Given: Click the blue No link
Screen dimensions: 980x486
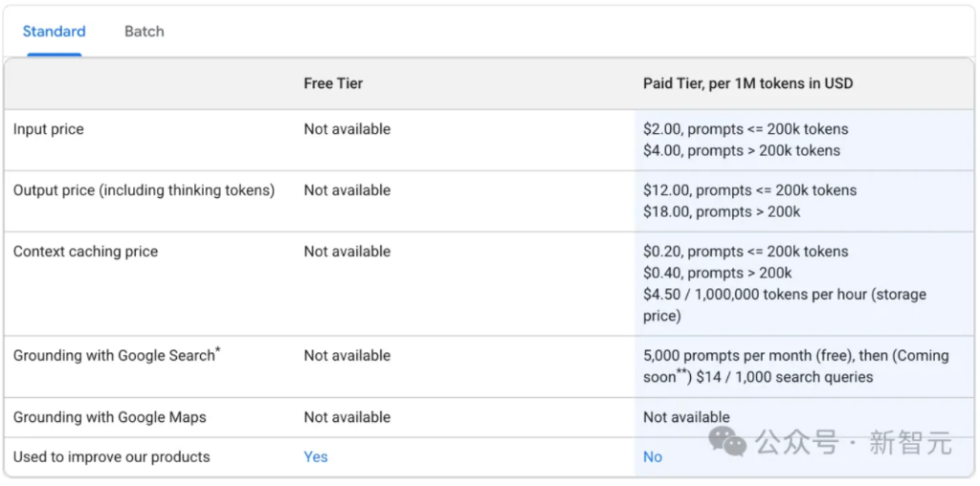Looking at the screenshot, I should click(653, 457).
